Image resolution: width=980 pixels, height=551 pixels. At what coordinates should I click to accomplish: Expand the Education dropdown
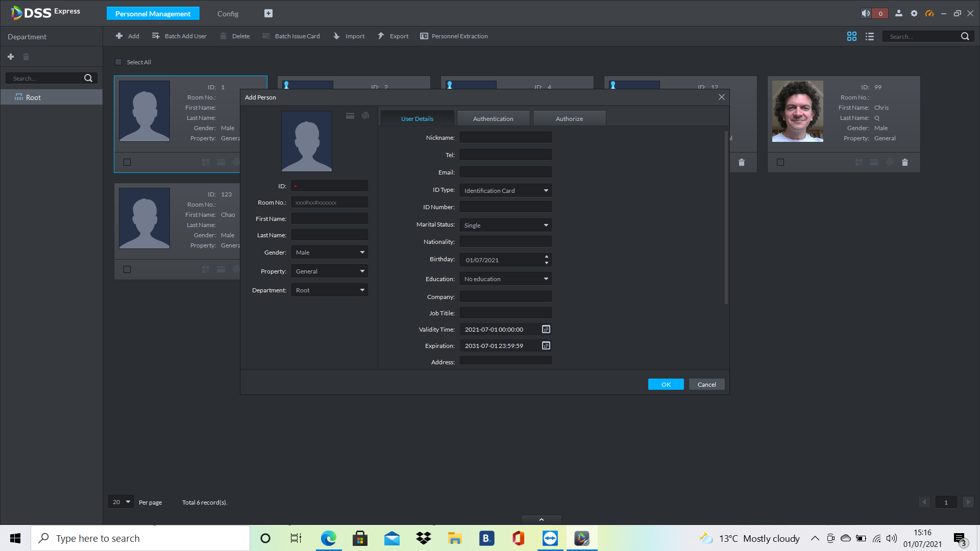[x=505, y=279]
